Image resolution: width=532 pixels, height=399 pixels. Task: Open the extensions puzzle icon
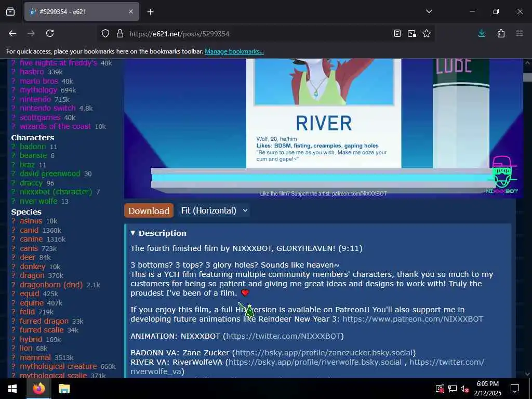(x=501, y=33)
